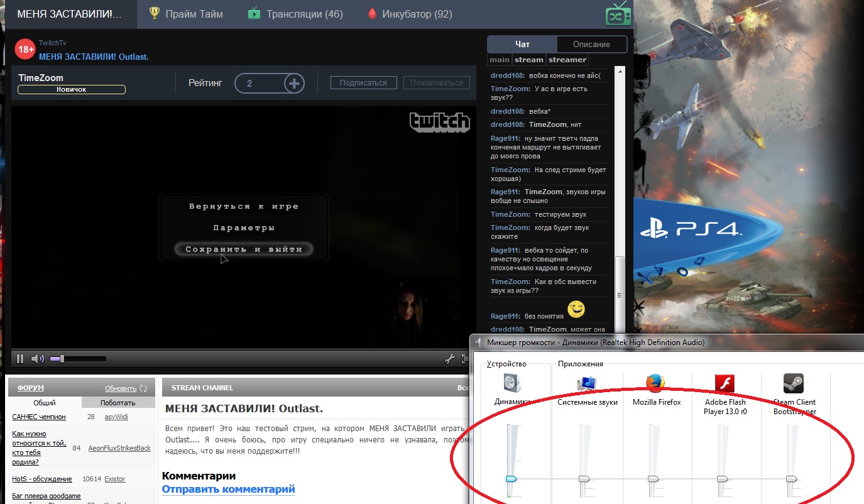Click the volume mixer title bar icon

(x=478, y=342)
